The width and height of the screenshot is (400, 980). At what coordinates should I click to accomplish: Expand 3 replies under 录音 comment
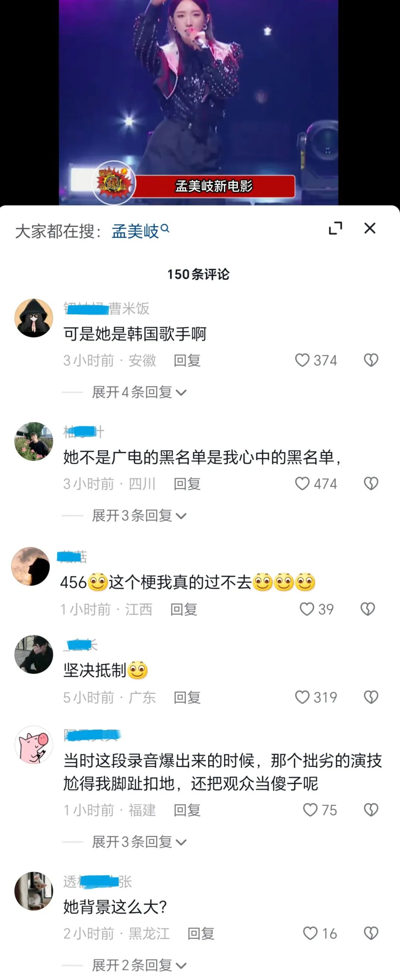pos(139,842)
